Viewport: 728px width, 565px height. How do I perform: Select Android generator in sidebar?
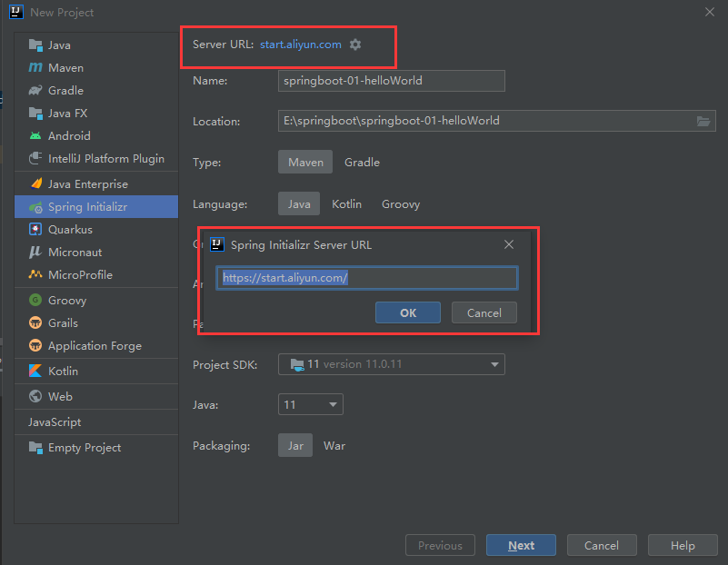[96, 136]
